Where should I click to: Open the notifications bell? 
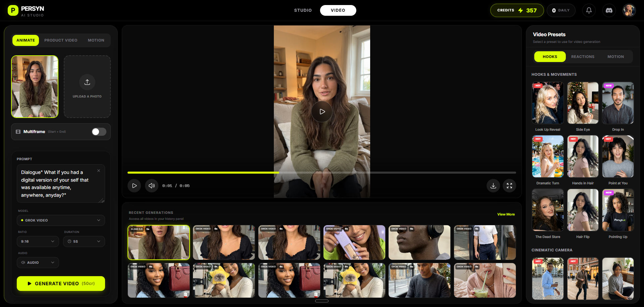pos(589,10)
